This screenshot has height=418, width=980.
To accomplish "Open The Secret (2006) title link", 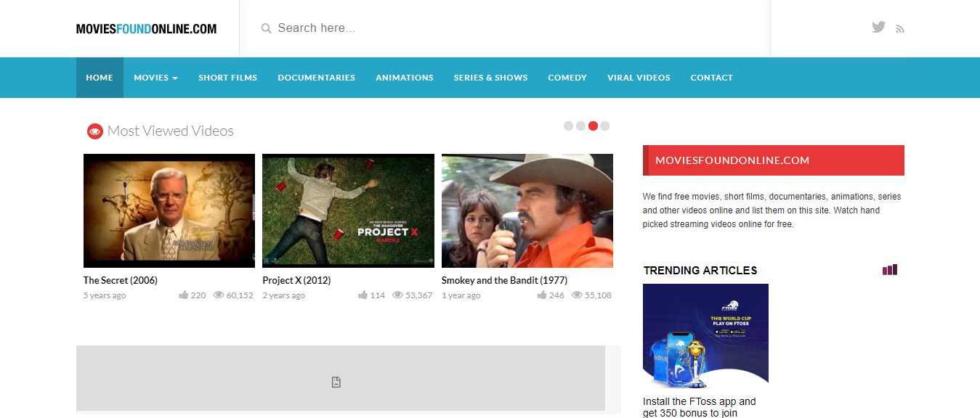I will (x=121, y=280).
